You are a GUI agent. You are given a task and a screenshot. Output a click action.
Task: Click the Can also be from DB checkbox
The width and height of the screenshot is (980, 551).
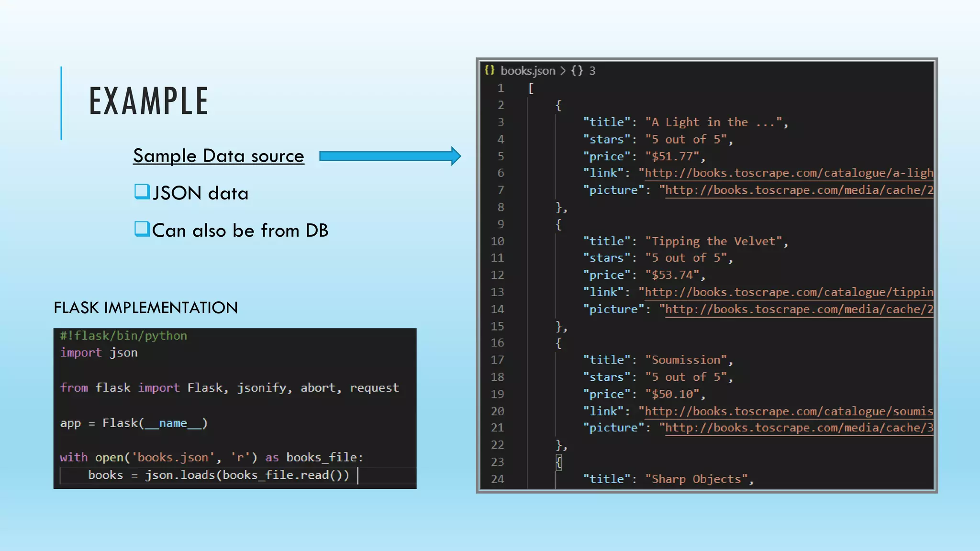click(142, 229)
